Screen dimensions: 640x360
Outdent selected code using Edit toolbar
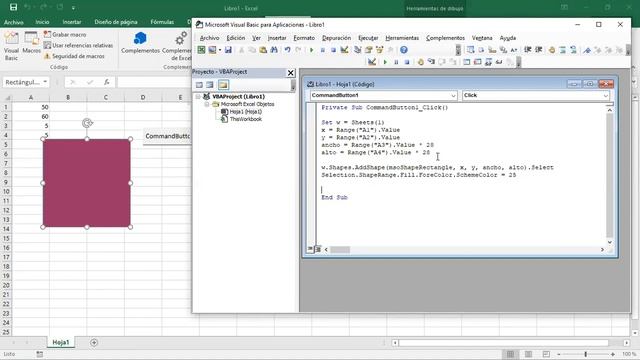(x=538, y=50)
